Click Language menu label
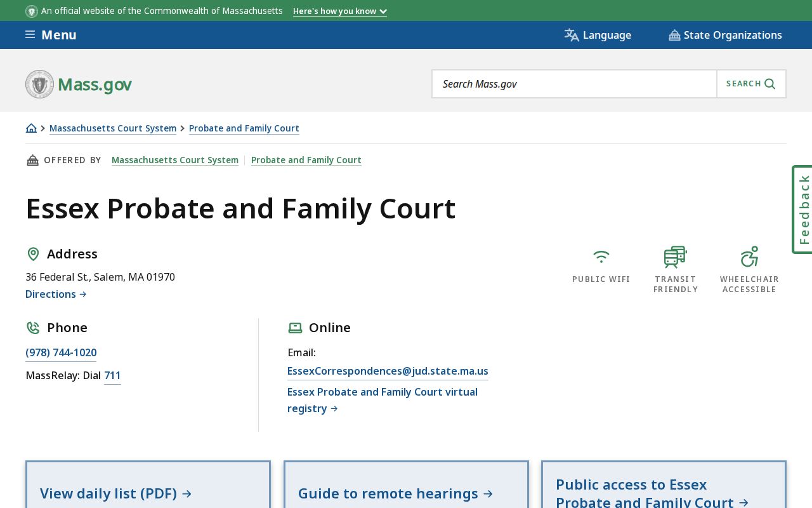The image size is (812, 508). click(x=607, y=35)
